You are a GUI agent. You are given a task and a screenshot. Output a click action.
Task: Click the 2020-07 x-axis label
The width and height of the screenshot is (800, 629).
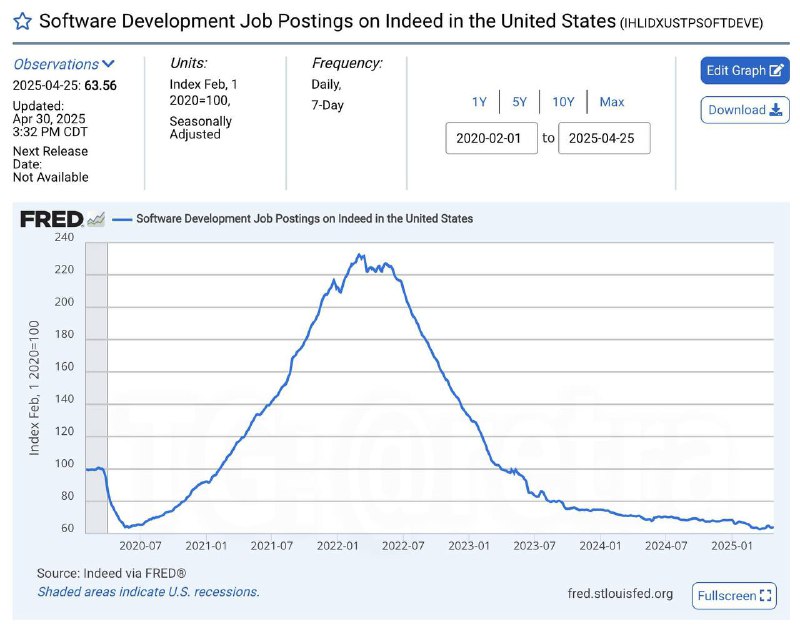coord(140,546)
